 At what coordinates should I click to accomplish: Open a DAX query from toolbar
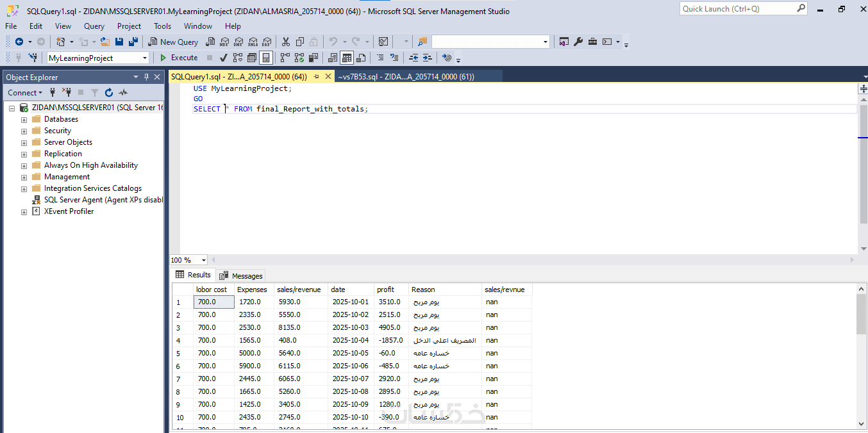[x=267, y=42]
